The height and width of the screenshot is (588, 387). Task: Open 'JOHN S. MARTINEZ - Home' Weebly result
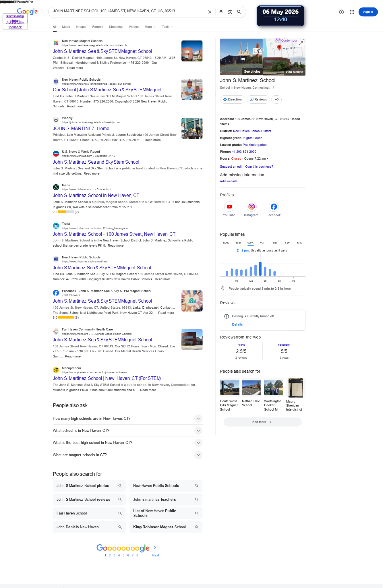81,129
